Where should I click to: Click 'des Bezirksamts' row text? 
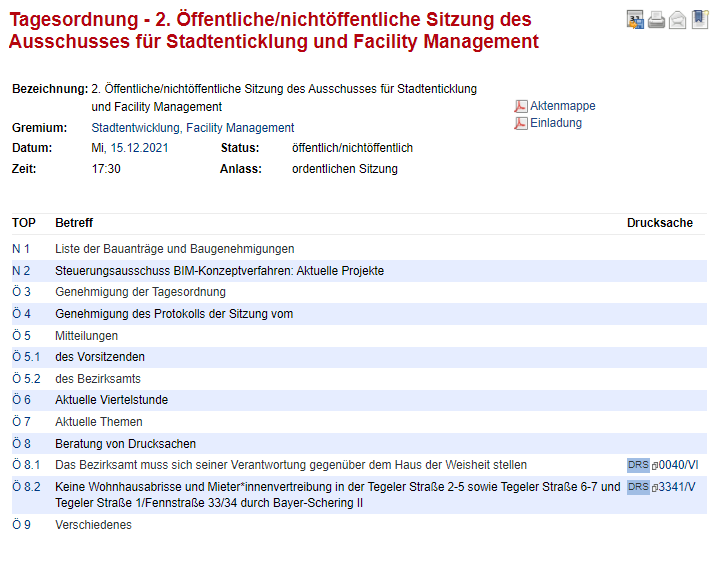pos(98,379)
